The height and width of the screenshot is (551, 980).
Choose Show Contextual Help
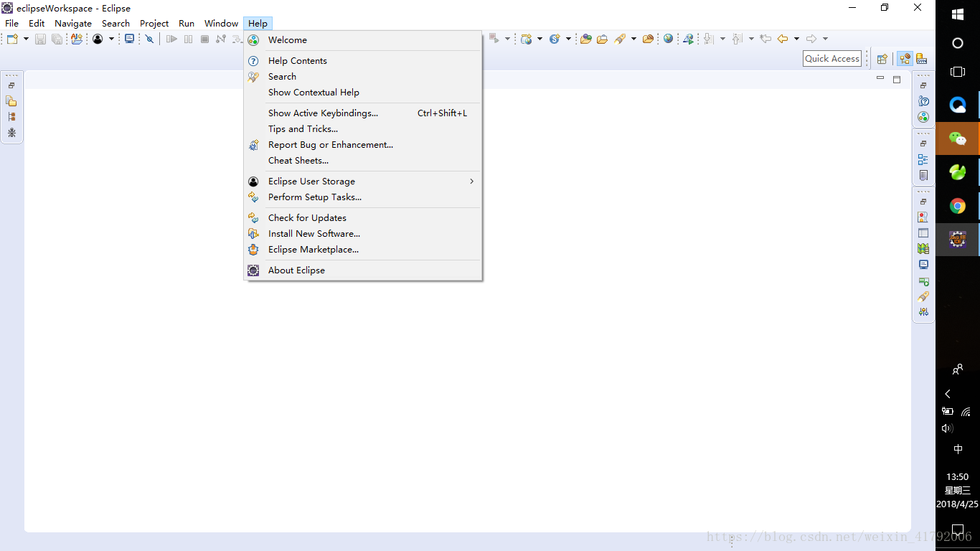pyautogui.click(x=363, y=93)
